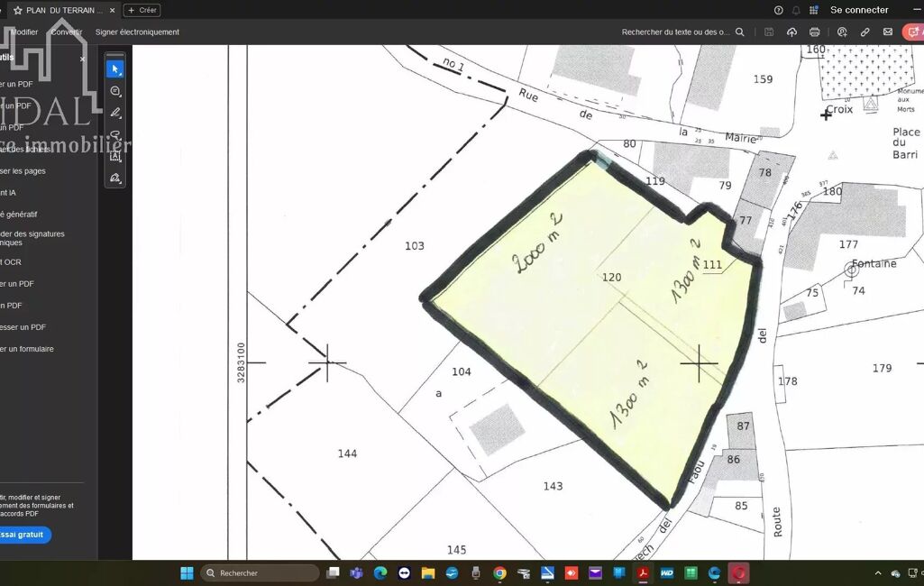This screenshot has height=586, width=924.
Task: Select the freehand draw lasso tool
Action: 115,134
